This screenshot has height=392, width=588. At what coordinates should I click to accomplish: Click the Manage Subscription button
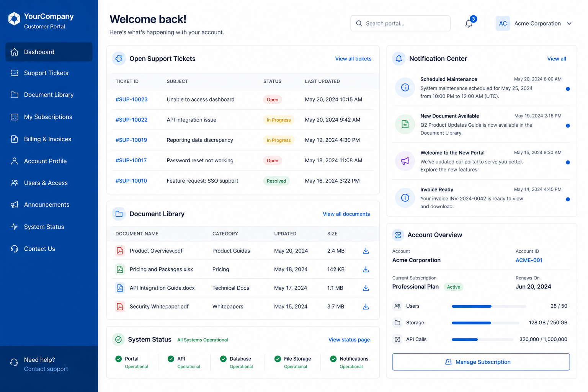pos(481,362)
